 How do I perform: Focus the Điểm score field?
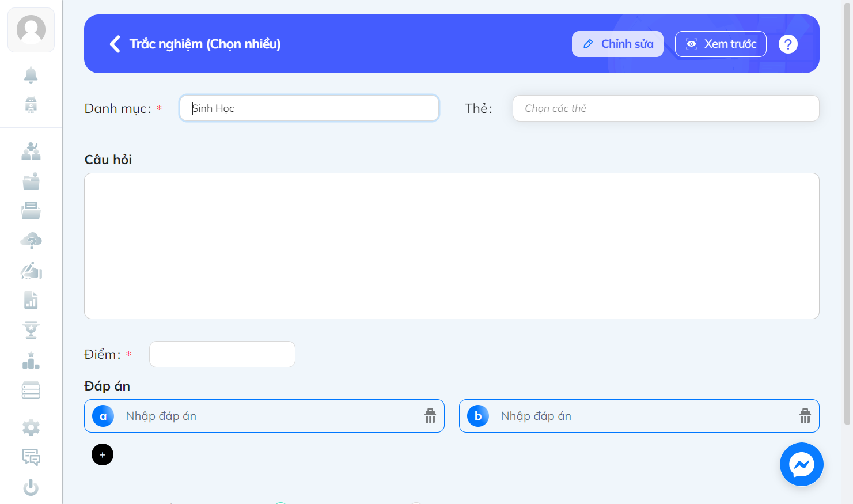tap(222, 354)
